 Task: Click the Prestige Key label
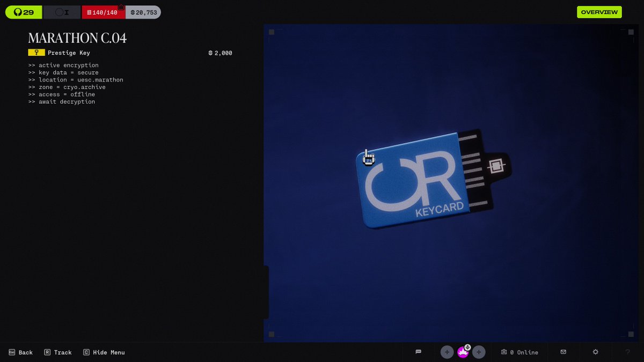[x=69, y=53]
